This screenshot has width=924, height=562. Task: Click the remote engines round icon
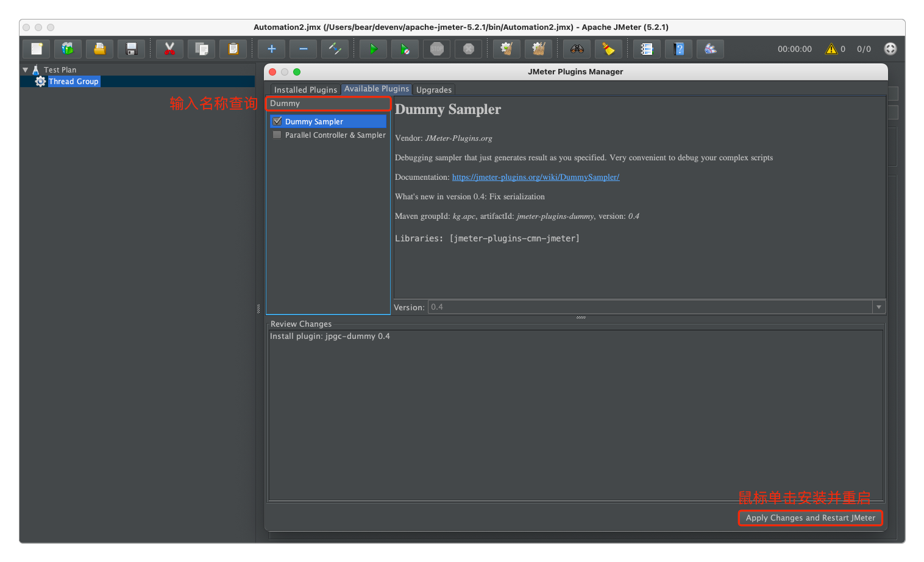(x=890, y=49)
